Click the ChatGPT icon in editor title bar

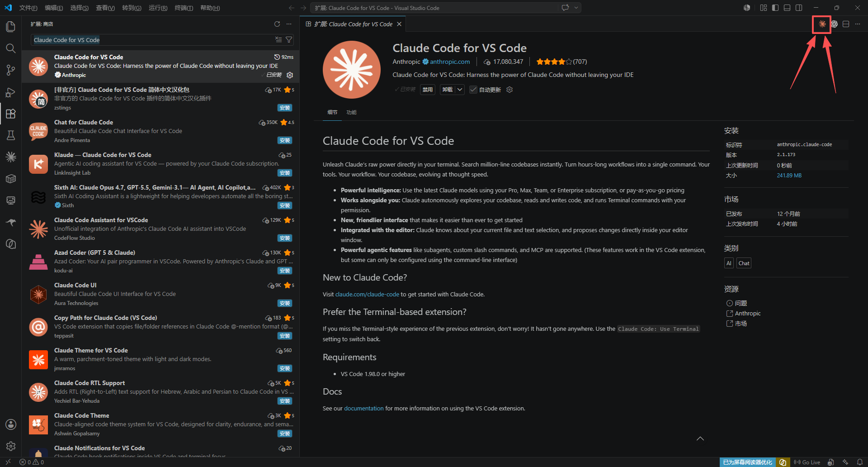pyautogui.click(x=834, y=24)
